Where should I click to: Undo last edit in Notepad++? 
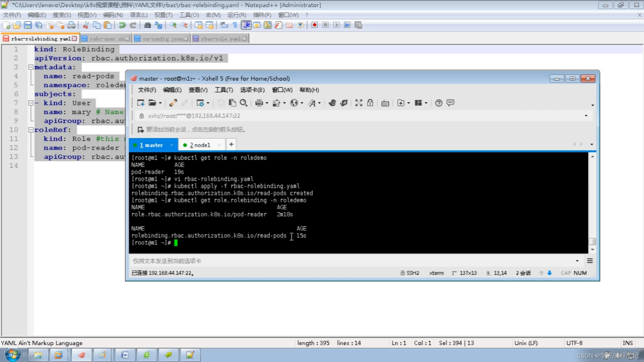[x=122, y=25]
